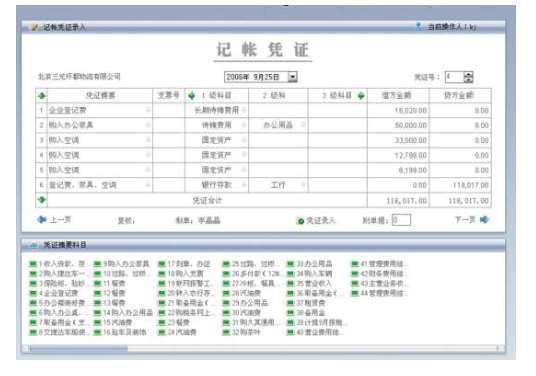Click green icon beside item 12 餐费
The image size is (536, 376).
(97, 293)
